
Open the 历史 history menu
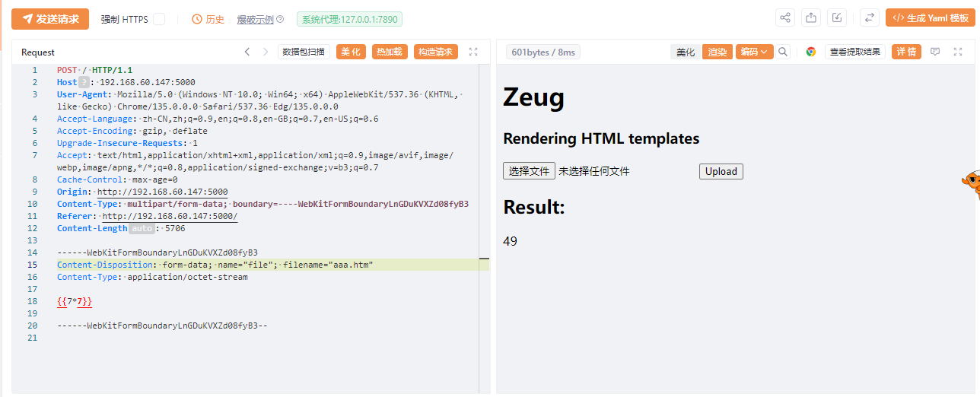click(208, 19)
